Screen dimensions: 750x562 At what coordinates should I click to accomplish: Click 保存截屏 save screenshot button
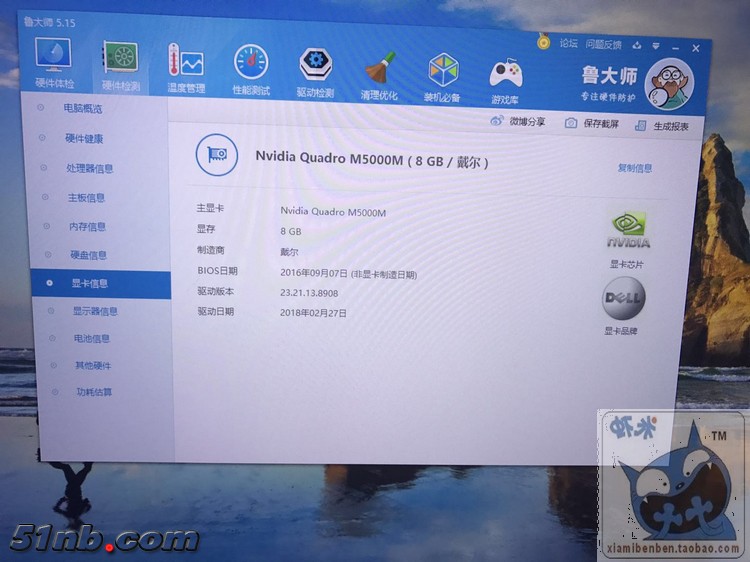(592, 123)
